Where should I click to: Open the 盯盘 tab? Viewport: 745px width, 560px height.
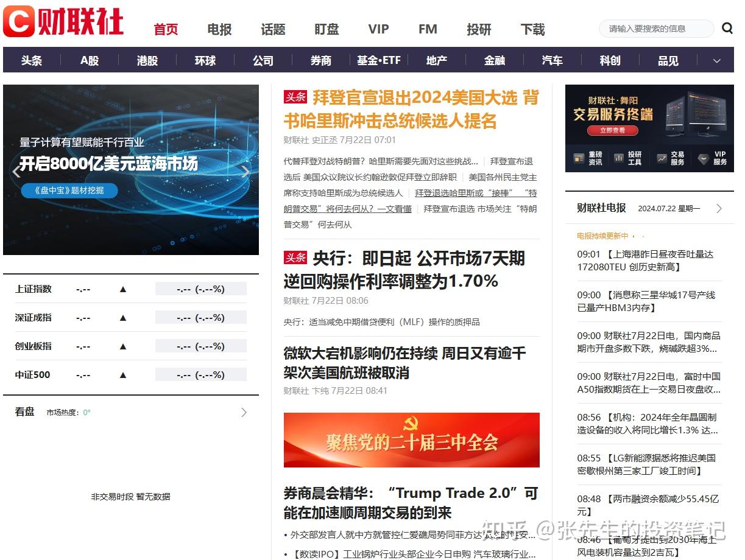(x=327, y=29)
